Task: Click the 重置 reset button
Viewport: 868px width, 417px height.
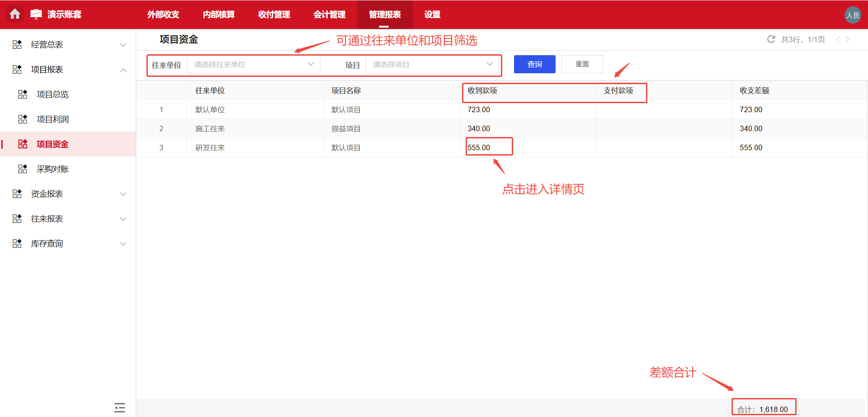Action: [582, 64]
